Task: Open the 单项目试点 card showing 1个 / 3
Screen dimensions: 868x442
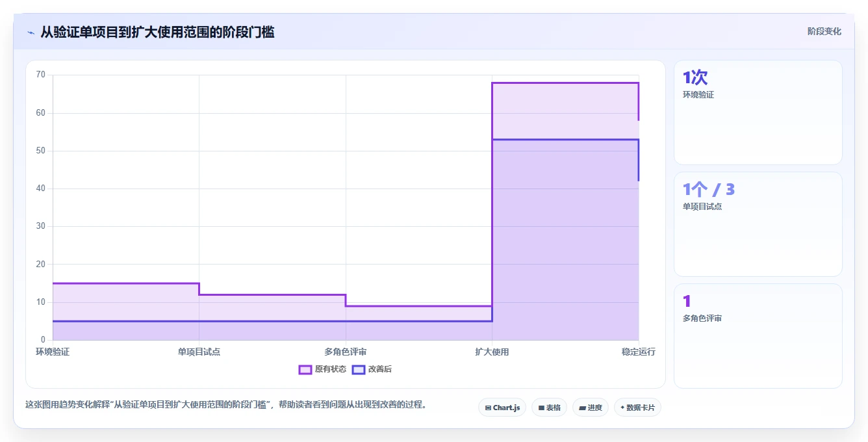Action: pos(758,224)
